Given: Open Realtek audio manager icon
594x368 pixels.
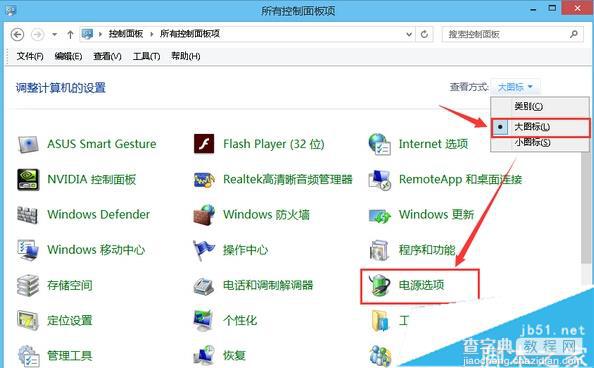Looking at the screenshot, I should coord(204,180).
